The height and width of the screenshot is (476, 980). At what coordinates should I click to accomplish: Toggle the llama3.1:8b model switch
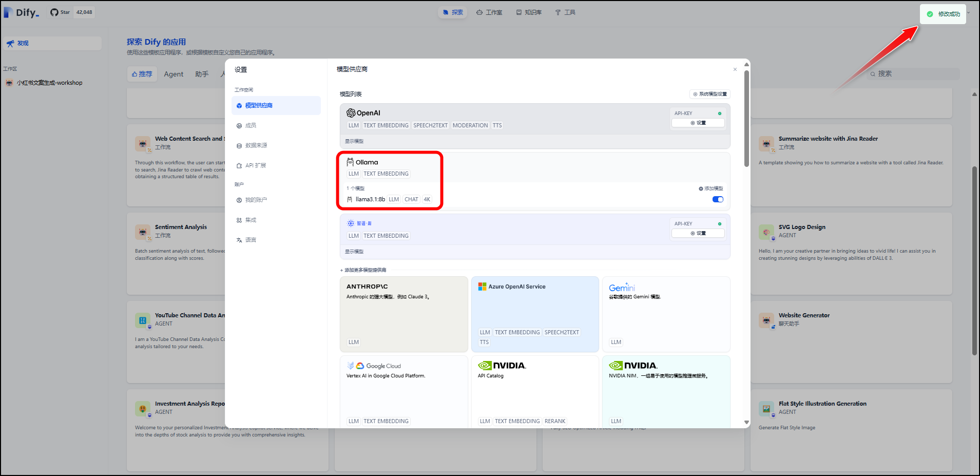pyautogui.click(x=718, y=199)
